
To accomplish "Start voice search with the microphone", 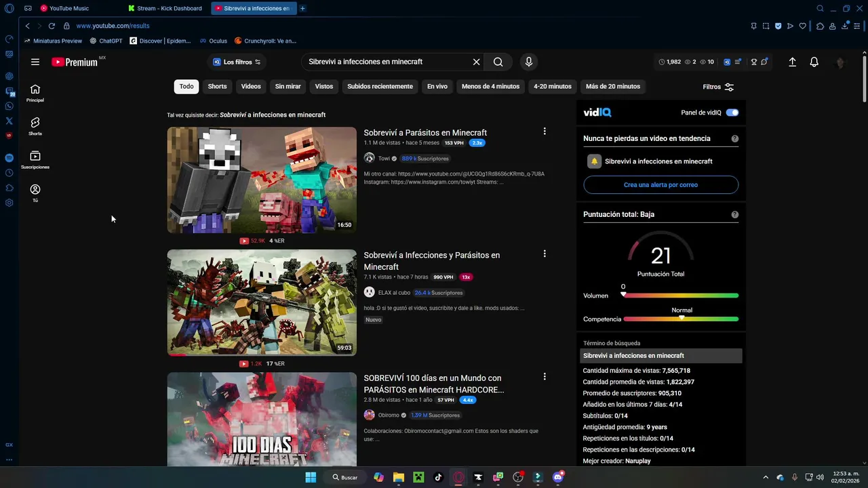I will [529, 62].
